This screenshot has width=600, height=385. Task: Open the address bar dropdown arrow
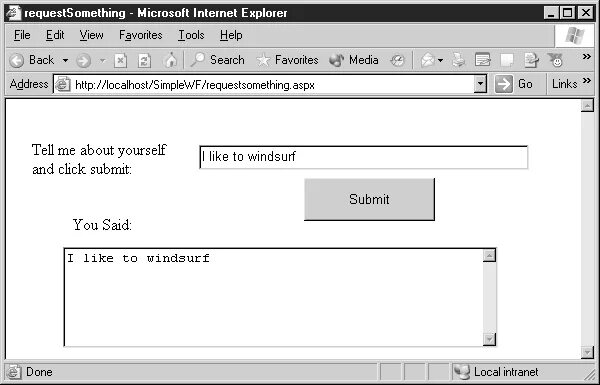point(480,84)
